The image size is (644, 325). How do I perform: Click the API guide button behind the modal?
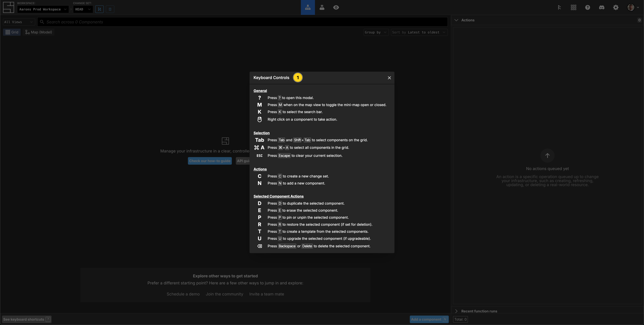click(x=243, y=161)
